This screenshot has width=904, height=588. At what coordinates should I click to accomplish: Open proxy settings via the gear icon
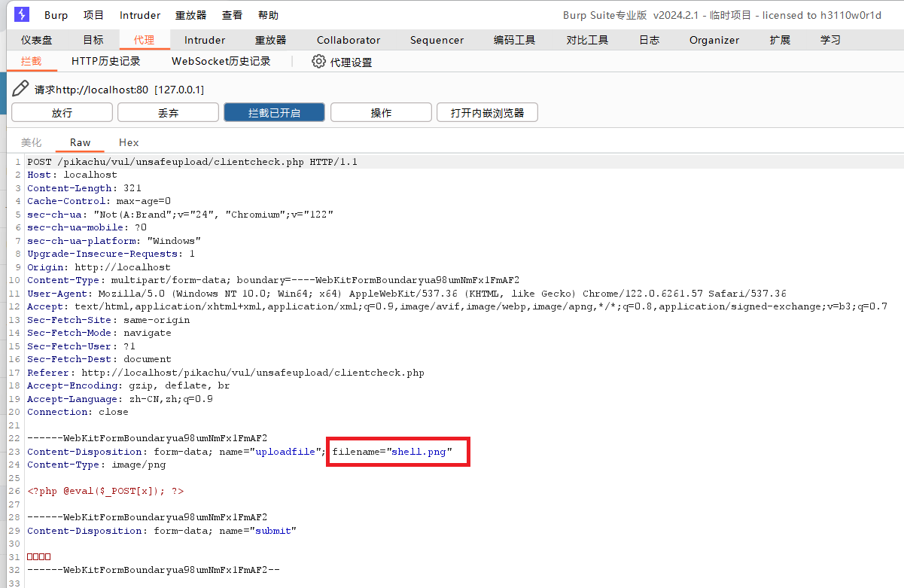point(318,62)
